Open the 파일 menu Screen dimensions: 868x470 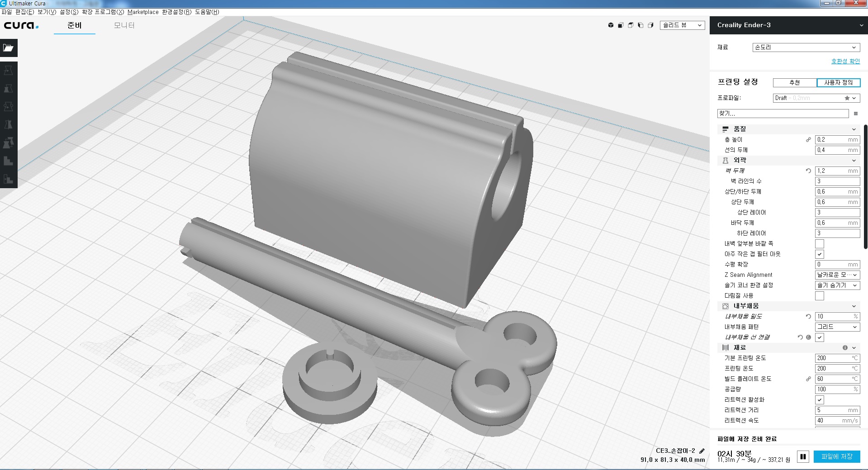(x=6, y=12)
